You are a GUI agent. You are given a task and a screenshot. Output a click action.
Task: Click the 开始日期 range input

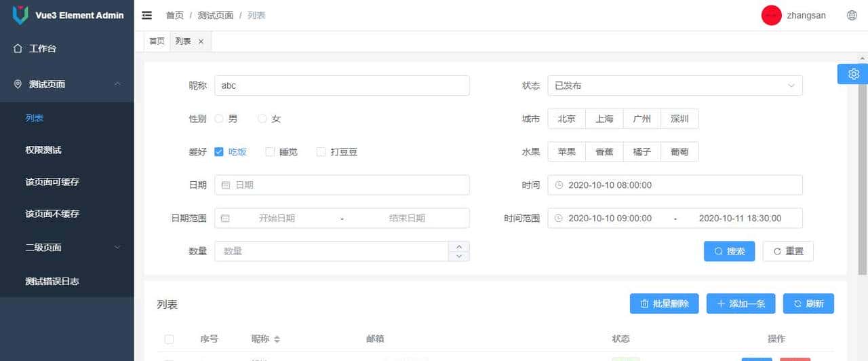coord(277,218)
